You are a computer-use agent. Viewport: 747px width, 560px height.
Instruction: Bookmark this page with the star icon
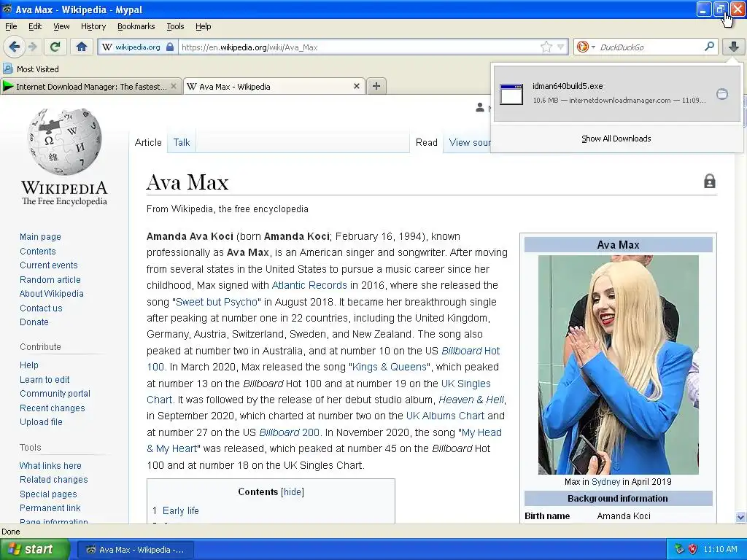546,47
